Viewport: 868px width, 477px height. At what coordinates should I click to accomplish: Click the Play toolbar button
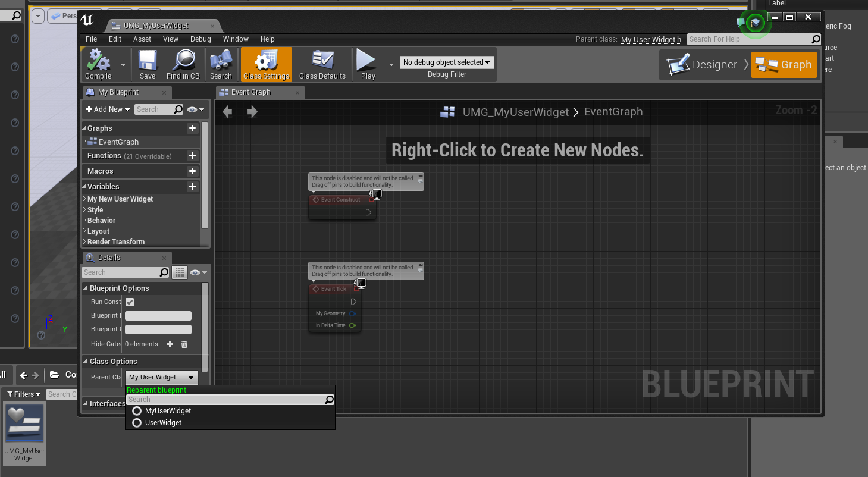368,64
